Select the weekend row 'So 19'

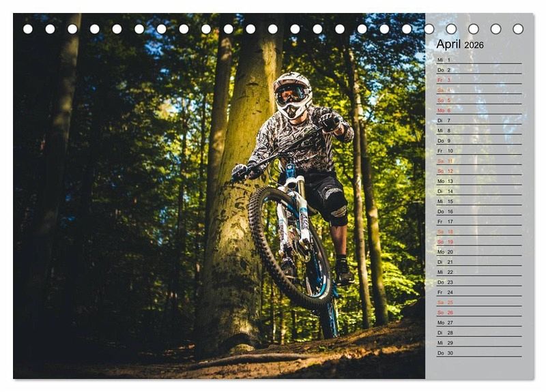tap(479, 241)
